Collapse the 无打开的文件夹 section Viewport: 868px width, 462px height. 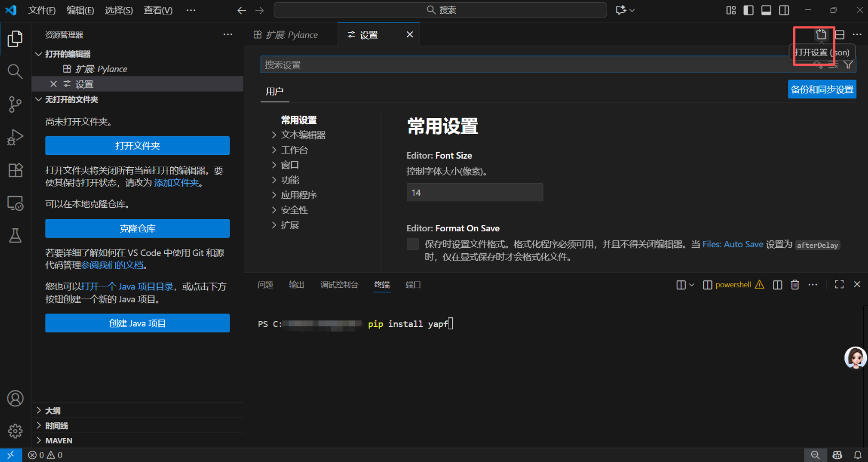(137, 99)
